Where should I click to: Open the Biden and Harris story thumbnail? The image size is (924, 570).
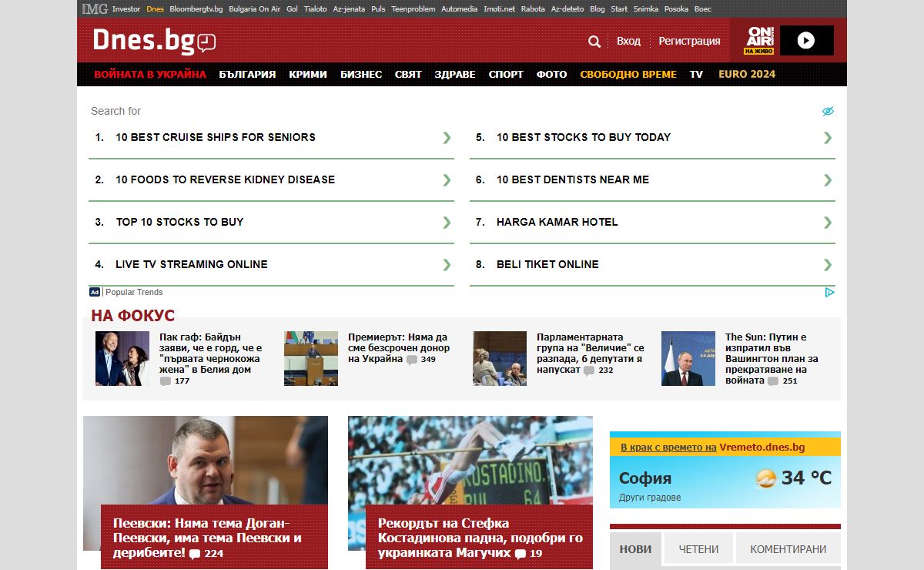point(122,358)
